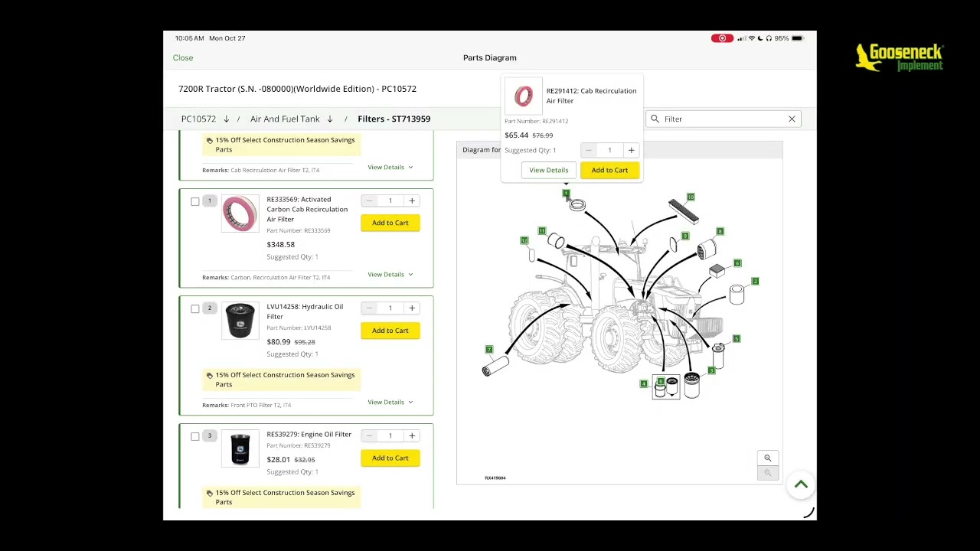
Task: Edit quantity field for RE333569
Action: [390, 201]
